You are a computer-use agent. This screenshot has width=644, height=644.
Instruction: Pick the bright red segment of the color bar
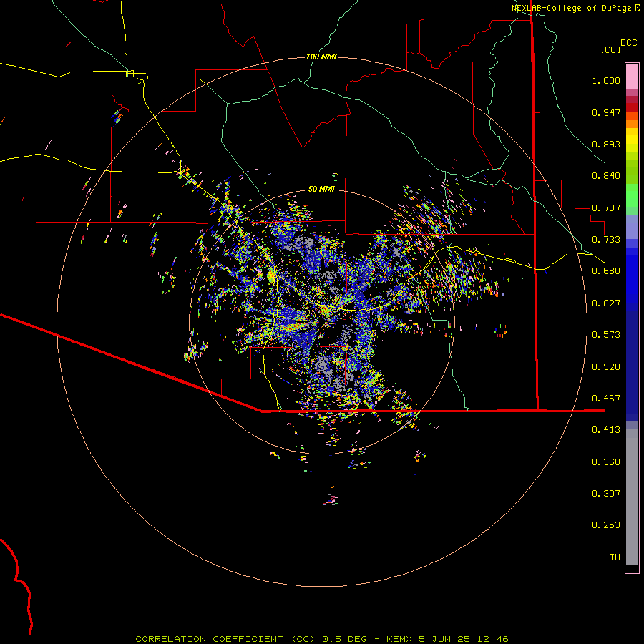coord(632,107)
